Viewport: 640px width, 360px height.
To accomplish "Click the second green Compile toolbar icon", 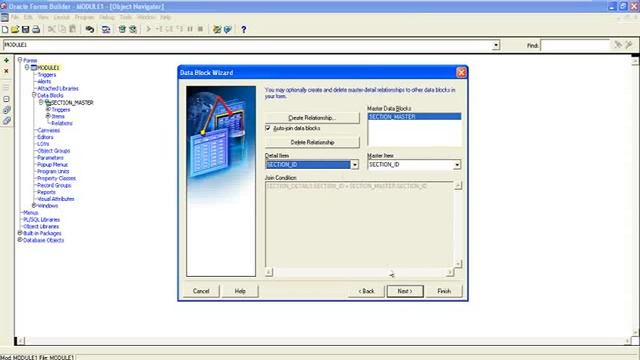I will pyautogui.click(x=133, y=29).
